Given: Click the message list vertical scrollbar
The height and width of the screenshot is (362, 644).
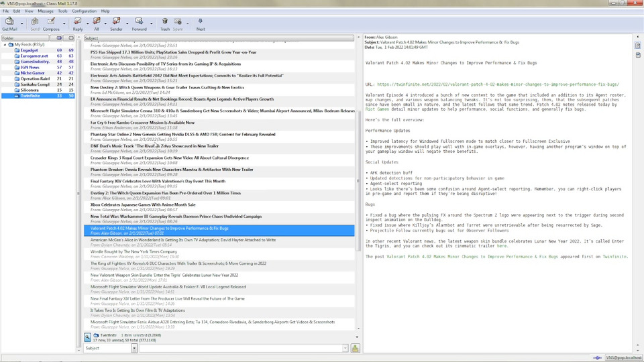Looking at the screenshot, I should tap(358, 180).
